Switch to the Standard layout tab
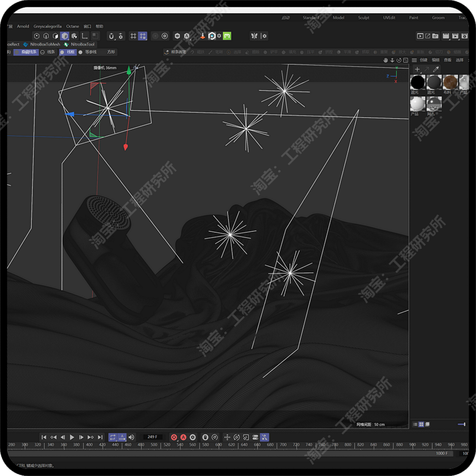476x476 pixels. click(x=310, y=18)
